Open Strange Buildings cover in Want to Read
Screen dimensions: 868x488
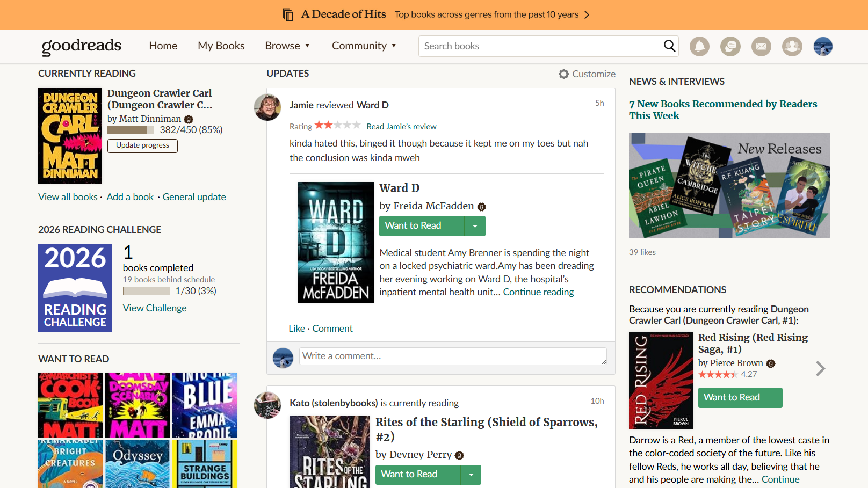(205, 464)
